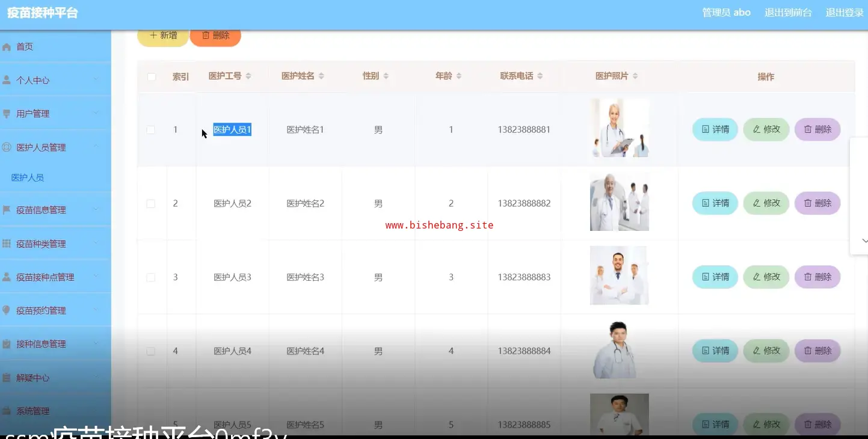Screen dimensions: 868x439
Task: Check the checkbox for row 医护人员4
Action: (151, 351)
